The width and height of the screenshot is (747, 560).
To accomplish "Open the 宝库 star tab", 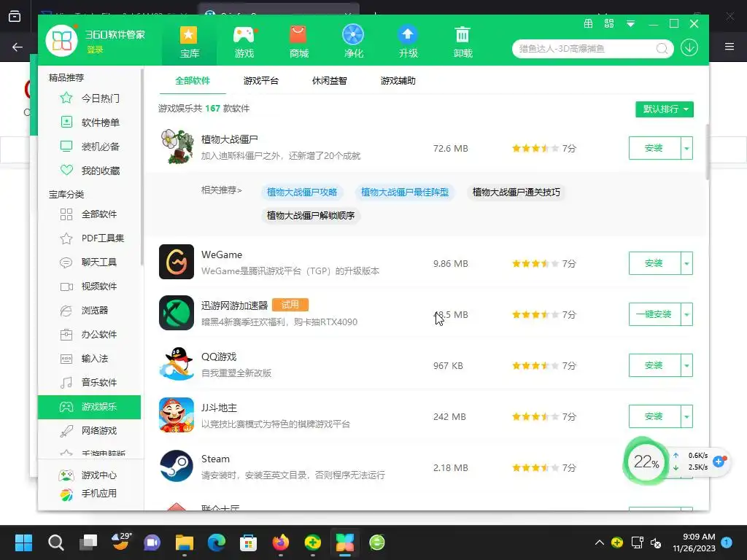I will (189, 42).
